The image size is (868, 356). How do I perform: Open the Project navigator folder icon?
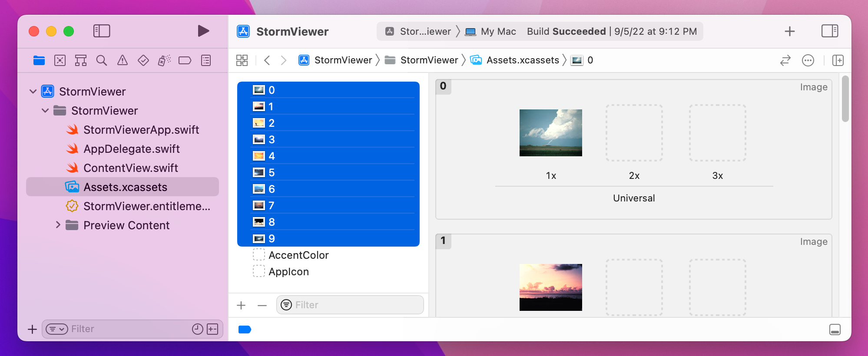point(39,60)
